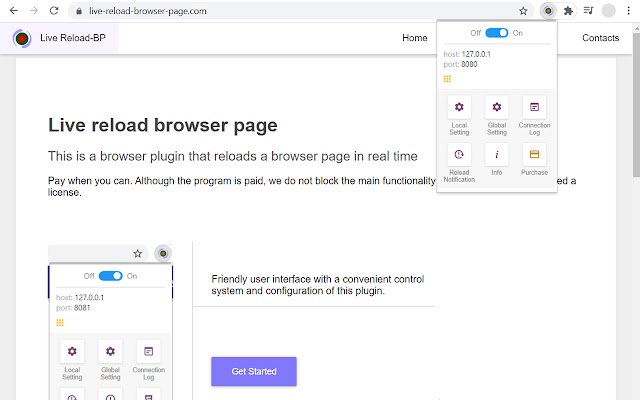This screenshot has height=400, width=640.
Task: Open the media control icon in toolbar
Action: (x=588, y=11)
